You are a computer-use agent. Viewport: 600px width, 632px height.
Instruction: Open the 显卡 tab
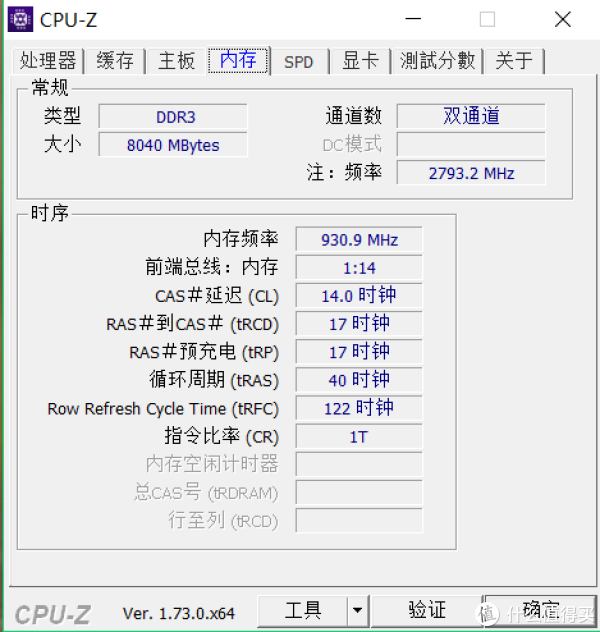(x=360, y=61)
